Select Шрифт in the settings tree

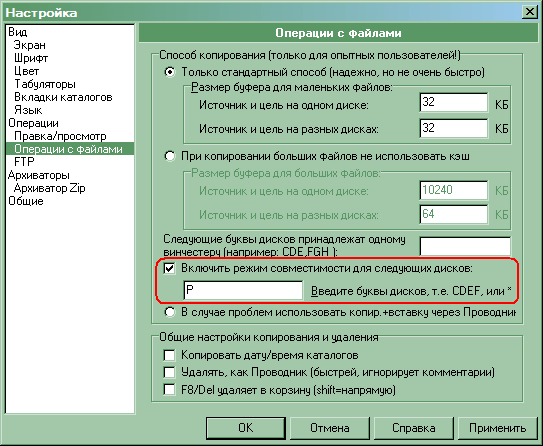coord(31,58)
